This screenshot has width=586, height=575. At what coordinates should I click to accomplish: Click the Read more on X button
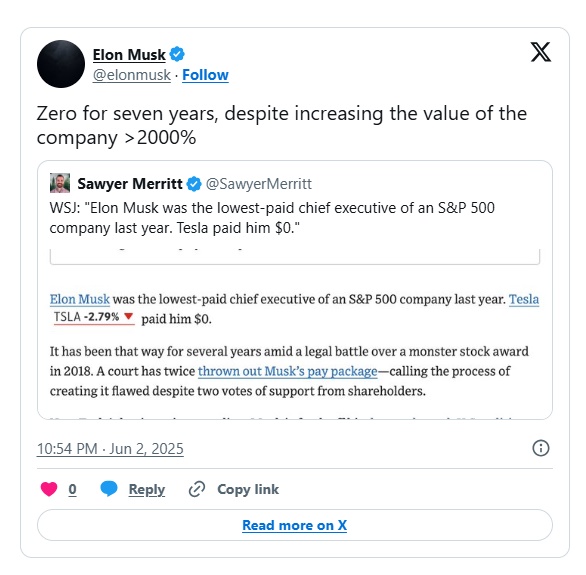tap(294, 525)
